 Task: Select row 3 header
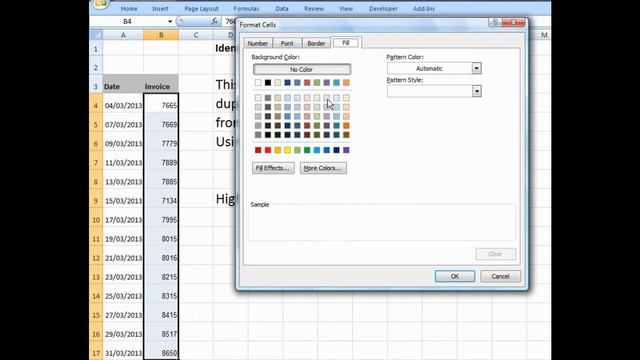pyautogui.click(x=96, y=87)
